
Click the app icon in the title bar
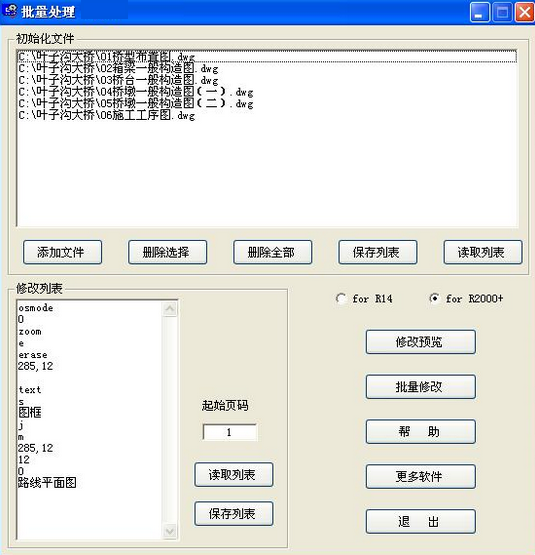(10, 11)
